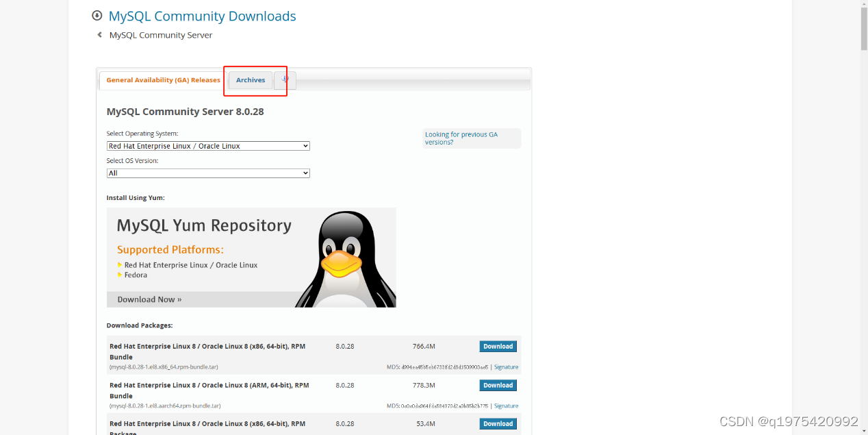Click the Fedora supported platform entry

point(136,275)
